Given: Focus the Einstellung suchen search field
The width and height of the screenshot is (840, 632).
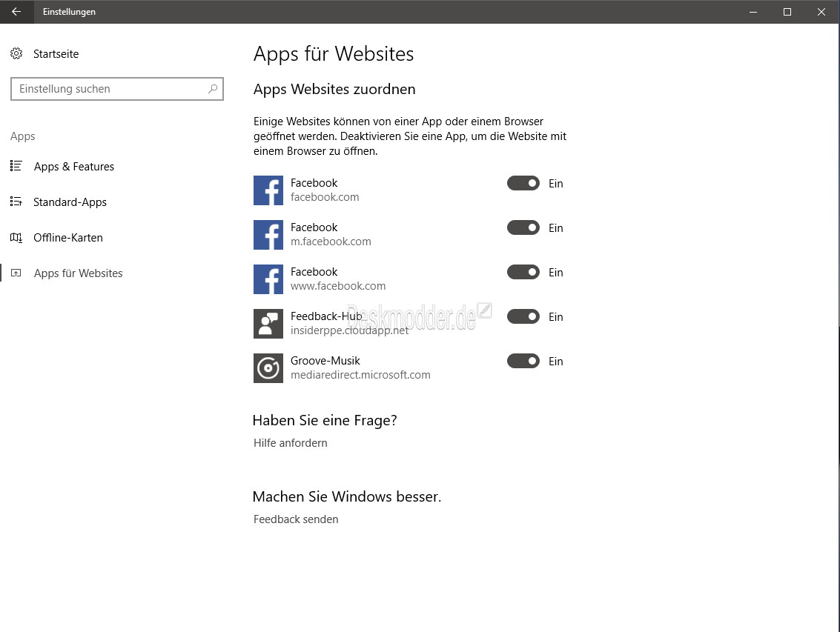Looking at the screenshot, I should (x=117, y=89).
